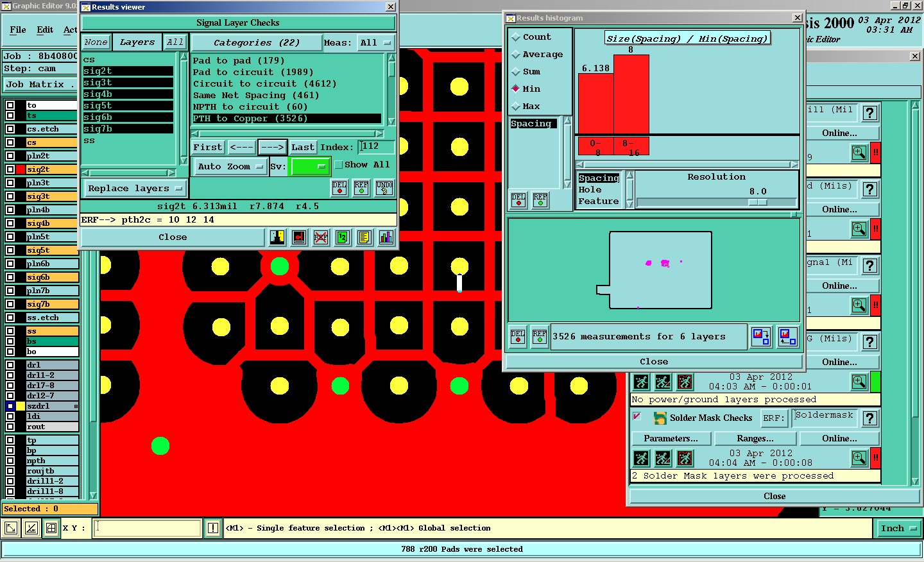Image resolution: width=924 pixels, height=562 pixels.
Task: Toggle the Solder Mask Checks checkbox
Action: (637, 417)
